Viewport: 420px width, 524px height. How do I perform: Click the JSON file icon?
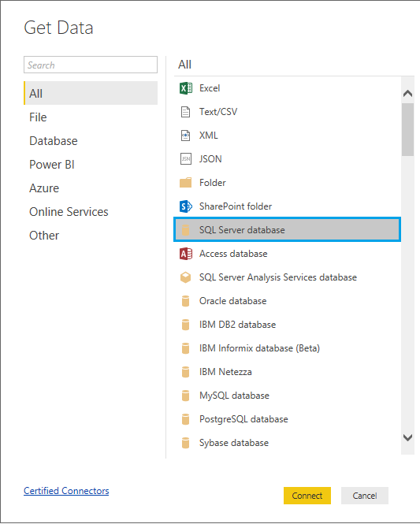point(186,159)
